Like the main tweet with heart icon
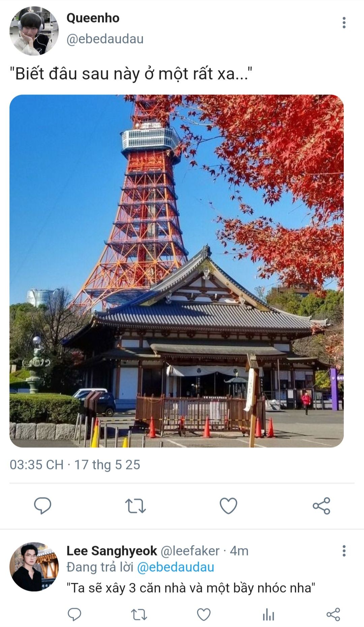This screenshot has width=364, height=627. (x=229, y=506)
